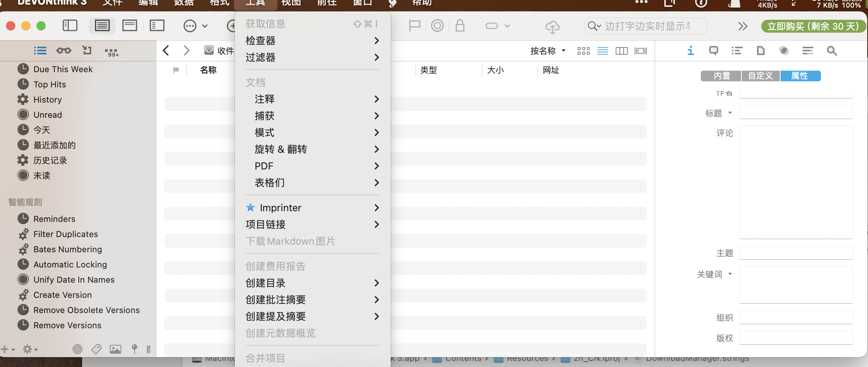Select the 自定义 tab
Screen dimensions: 868x367
(760, 76)
